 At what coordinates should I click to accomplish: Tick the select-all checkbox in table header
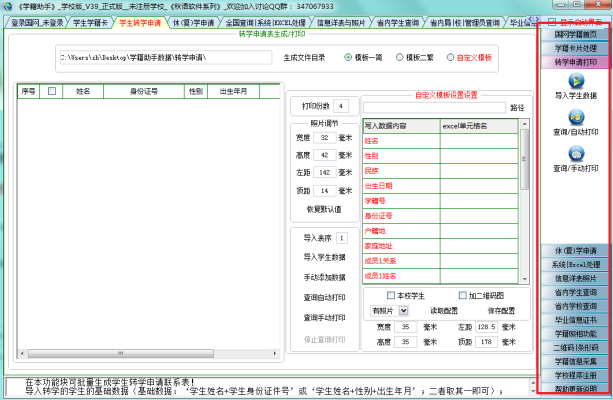(x=52, y=91)
